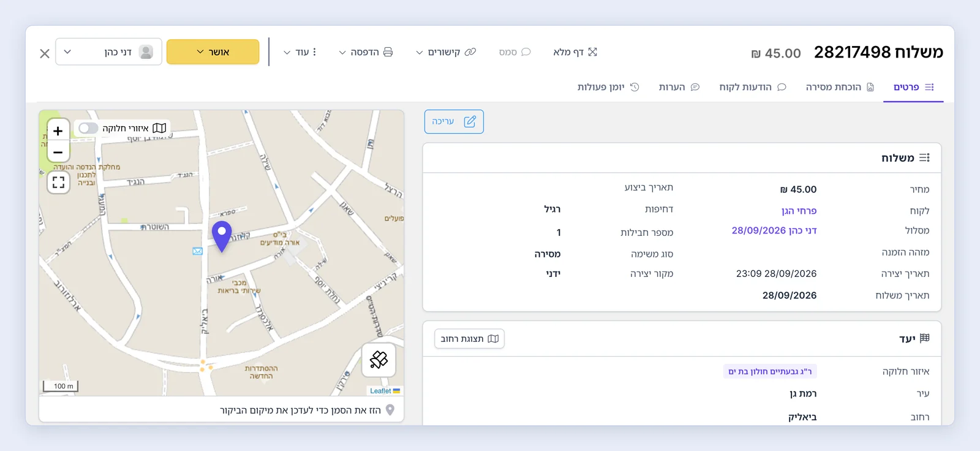
Task: Click the satellite view map button
Action: click(x=379, y=360)
